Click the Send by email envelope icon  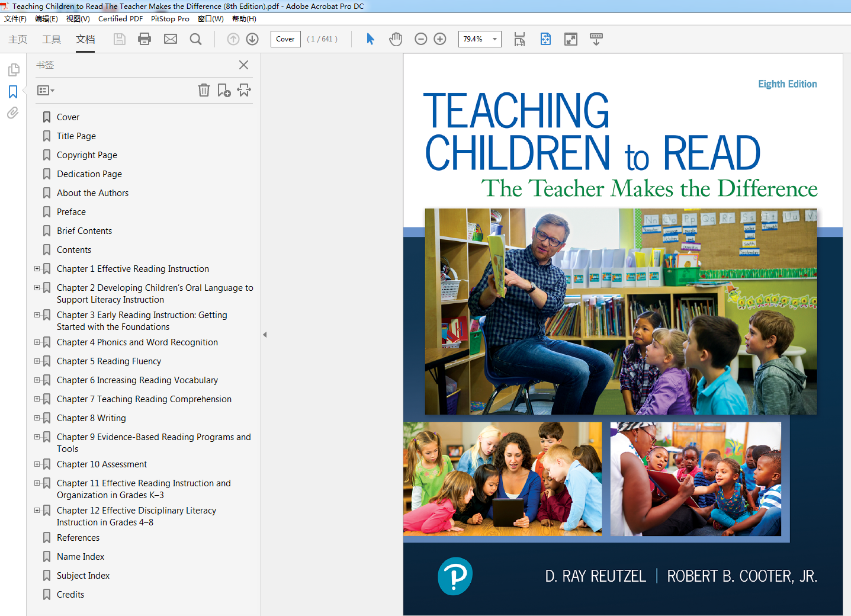(171, 39)
